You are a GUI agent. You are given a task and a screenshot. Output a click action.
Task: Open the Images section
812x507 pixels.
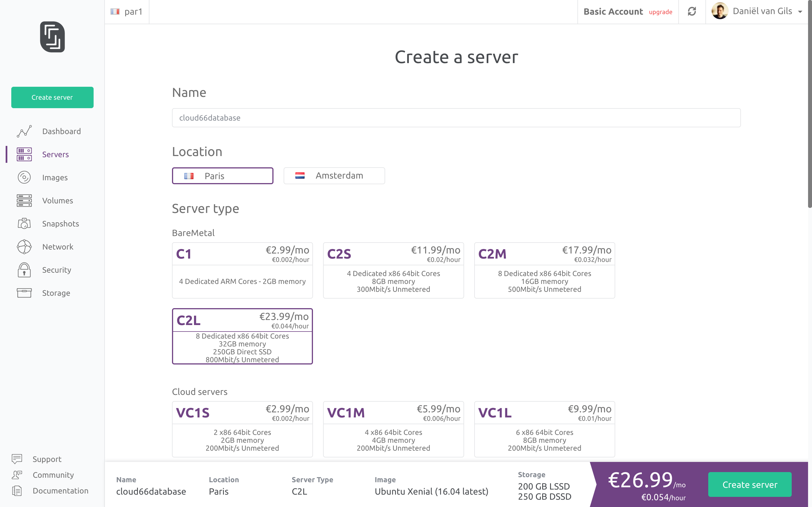pyautogui.click(x=55, y=177)
